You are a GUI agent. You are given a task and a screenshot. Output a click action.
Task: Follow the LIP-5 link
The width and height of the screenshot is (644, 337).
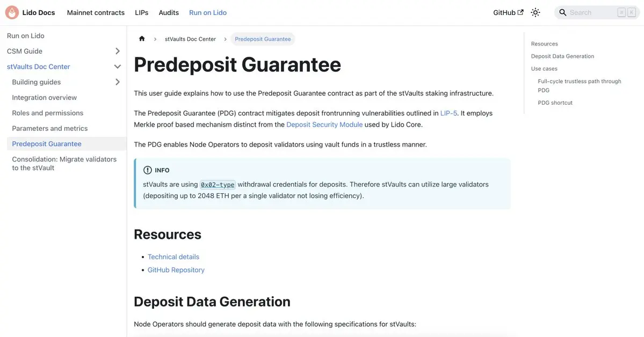coord(448,113)
